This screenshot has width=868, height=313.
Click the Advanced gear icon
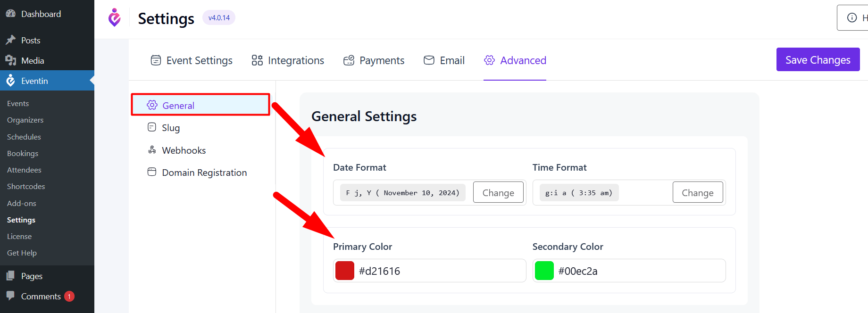[x=490, y=60]
